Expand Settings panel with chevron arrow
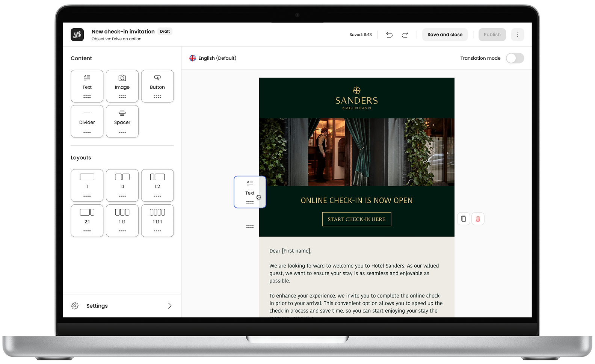 [x=170, y=306]
